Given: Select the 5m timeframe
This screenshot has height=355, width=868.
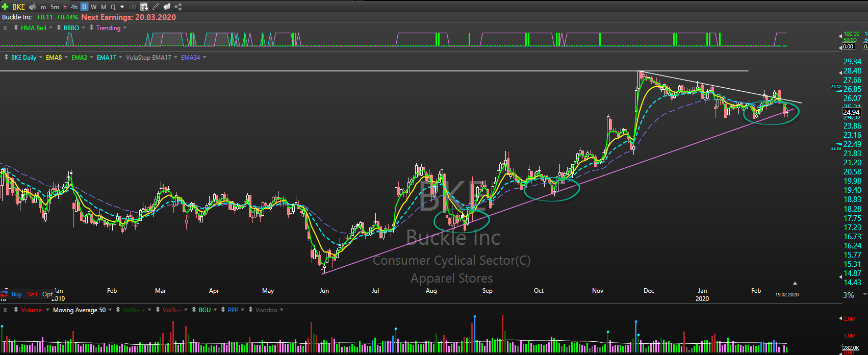Looking at the screenshot, I should pos(55,7).
